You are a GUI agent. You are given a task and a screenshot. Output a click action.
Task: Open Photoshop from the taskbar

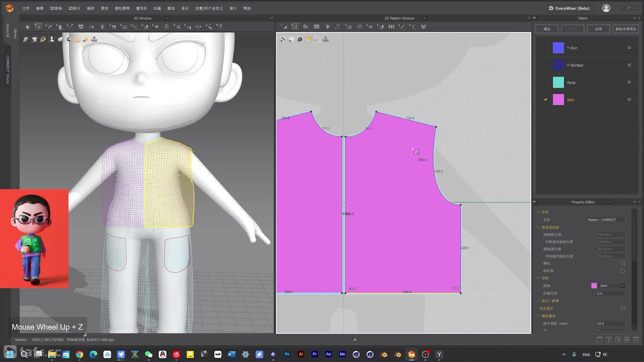coord(287,354)
